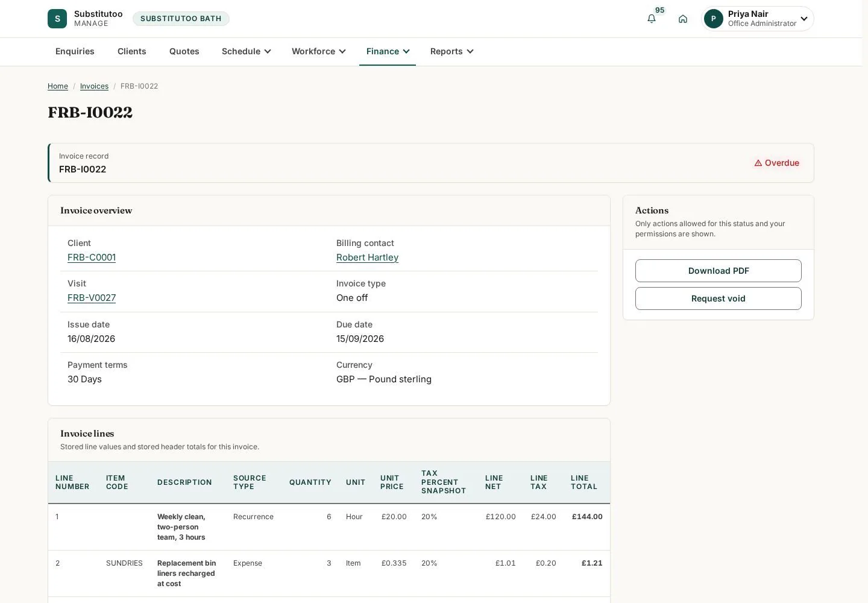The image size is (868, 603).
Task: Open visit FRB-V0027 link
Action: coord(92,298)
